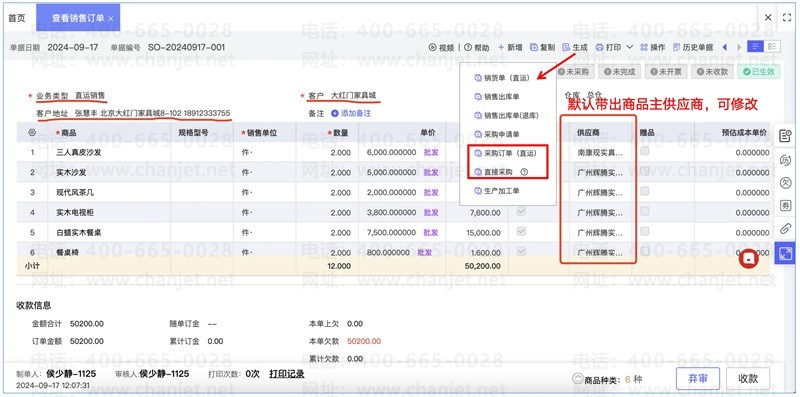Click 新增 to add a new order

(x=510, y=47)
